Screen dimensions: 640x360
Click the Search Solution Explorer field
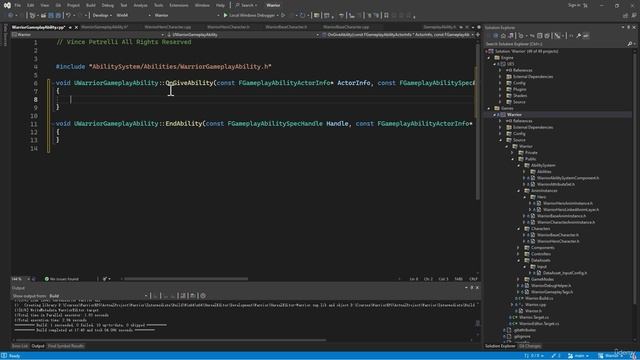[x=556, y=44]
